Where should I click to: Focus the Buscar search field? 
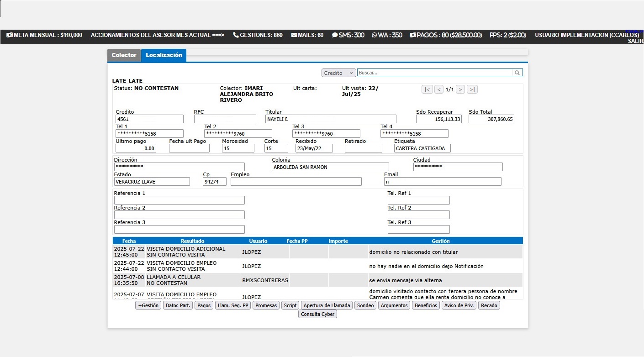(435, 73)
